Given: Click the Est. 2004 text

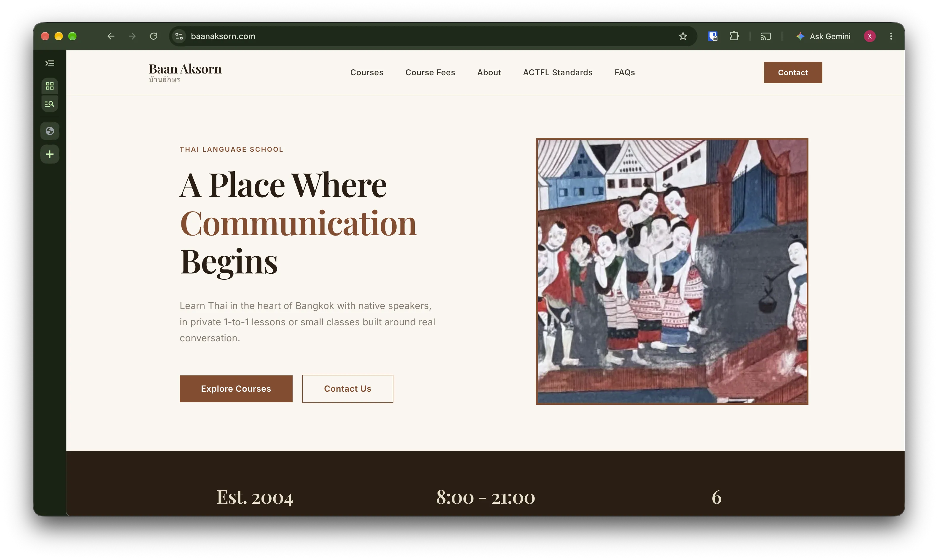Looking at the screenshot, I should point(255,497).
